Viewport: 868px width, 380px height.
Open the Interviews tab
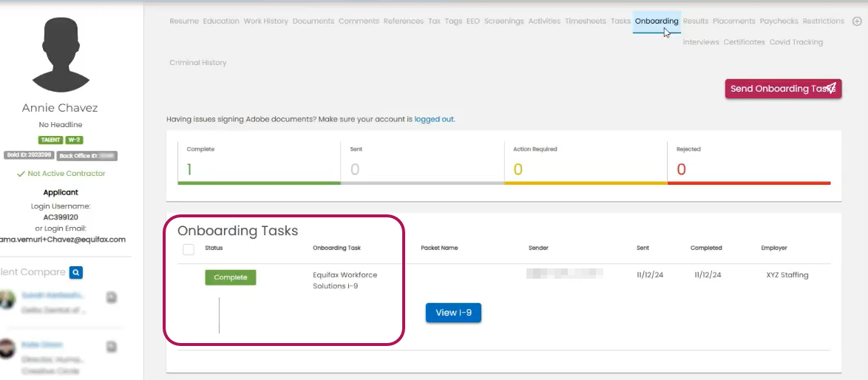(701, 42)
